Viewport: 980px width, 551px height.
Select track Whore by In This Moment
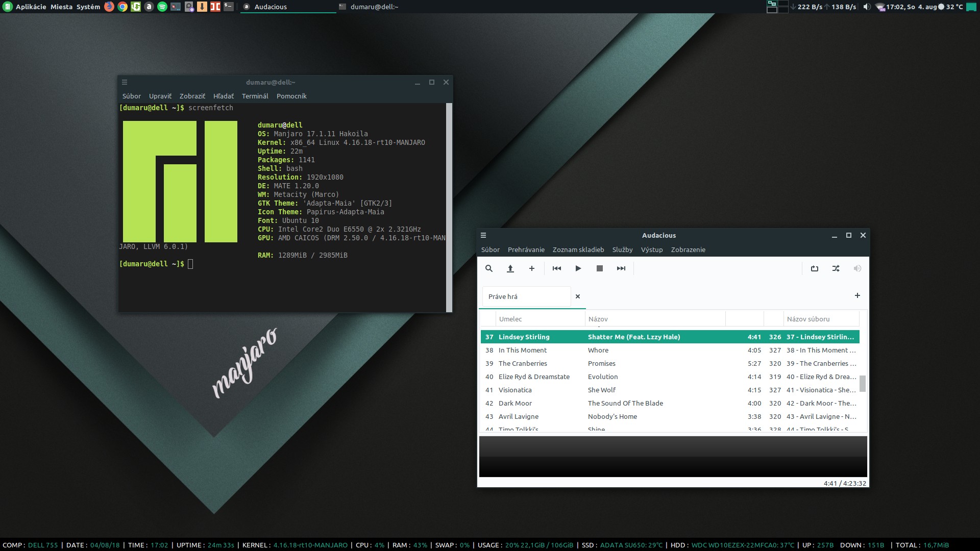pyautogui.click(x=598, y=350)
